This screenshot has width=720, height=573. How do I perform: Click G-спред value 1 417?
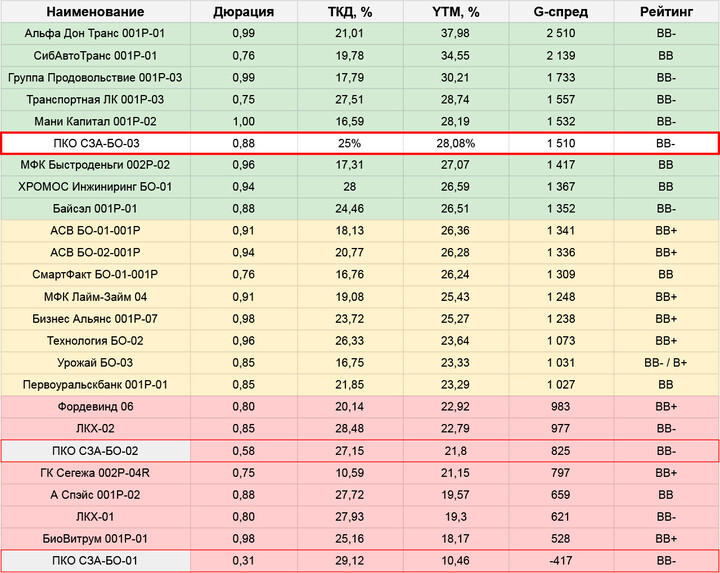(561, 165)
